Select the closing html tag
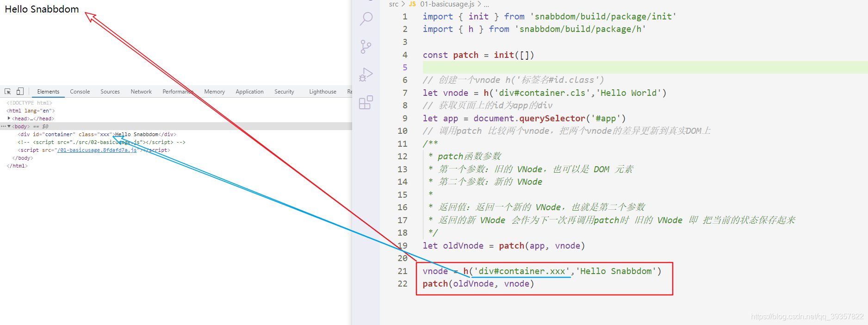The width and height of the screenshot is (868, 325). (17, 166)
